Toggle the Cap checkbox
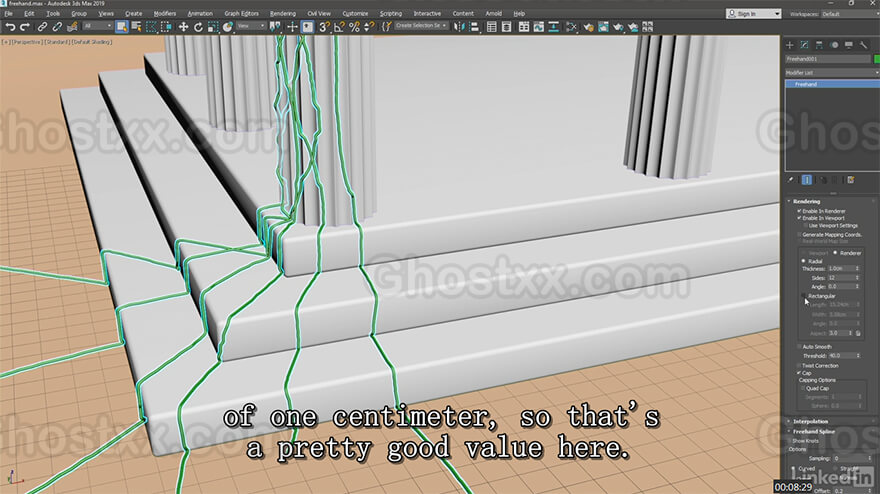 799,373
